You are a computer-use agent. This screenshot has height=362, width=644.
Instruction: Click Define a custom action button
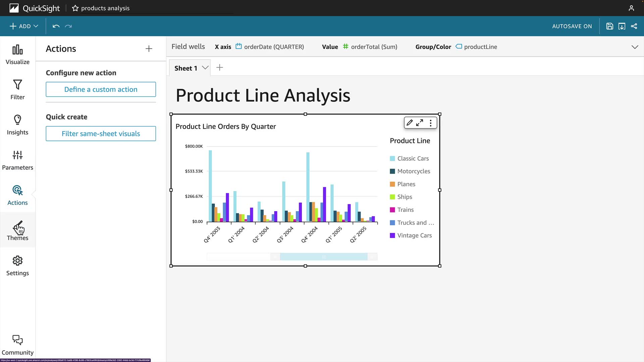click(101, 89)
